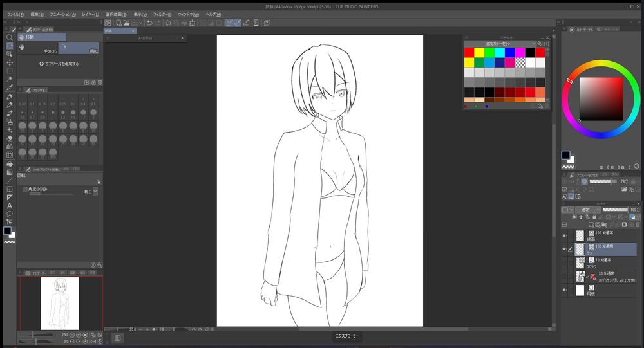Select the Ruler tool
Image resolution: width=644 pixels, height=348 pixels.
[x=10, y=197]
